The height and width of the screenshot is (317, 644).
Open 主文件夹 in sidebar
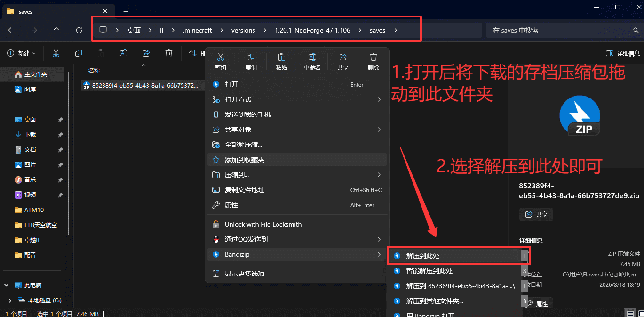click(x=31, y=74)
